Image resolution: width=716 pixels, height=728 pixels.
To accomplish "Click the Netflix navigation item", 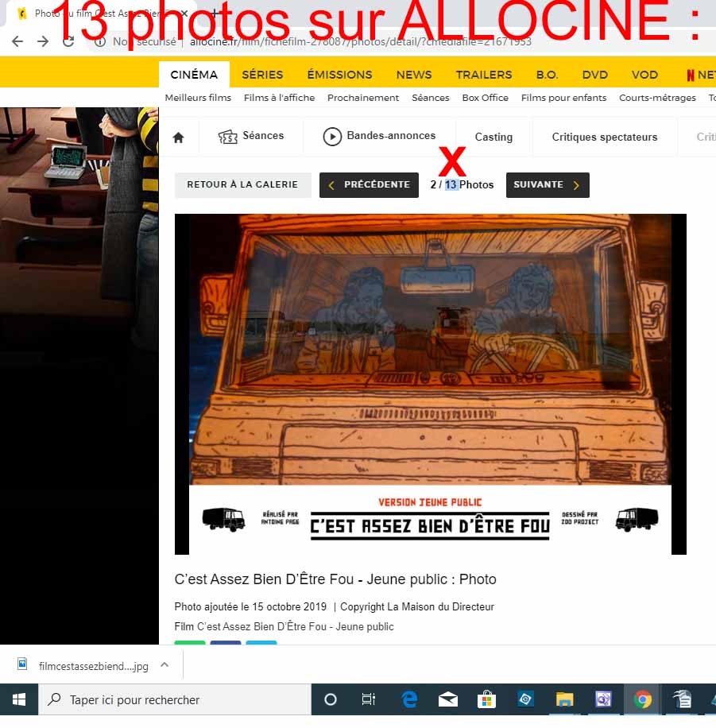I will click(x=701, y=75).
